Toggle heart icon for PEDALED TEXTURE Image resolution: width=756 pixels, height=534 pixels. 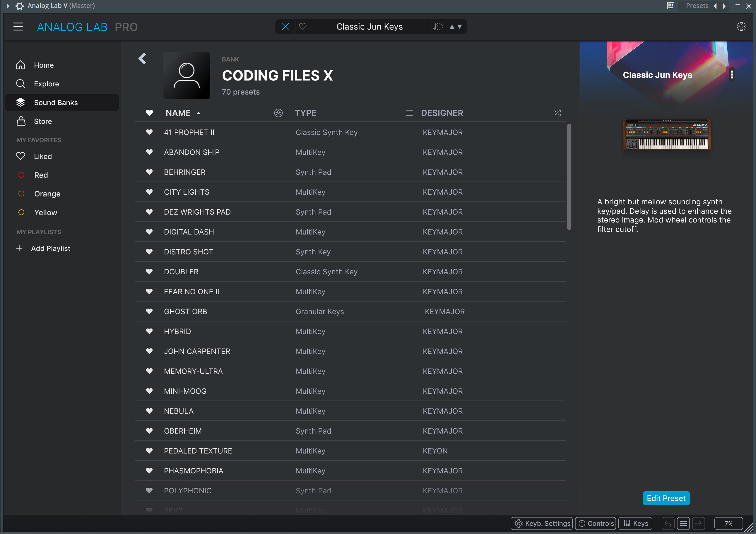coord(149,451)
